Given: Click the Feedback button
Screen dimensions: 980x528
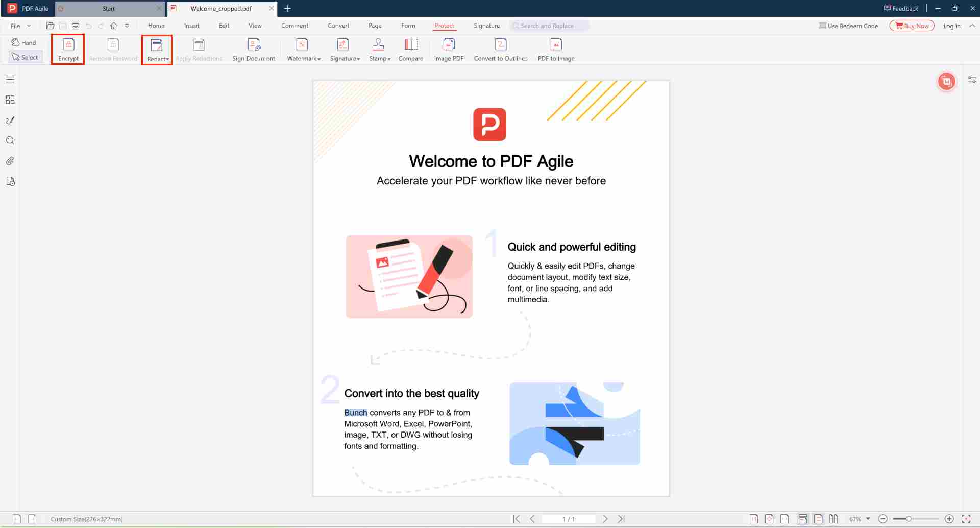Looking at the screenshot, I should 901,8.
